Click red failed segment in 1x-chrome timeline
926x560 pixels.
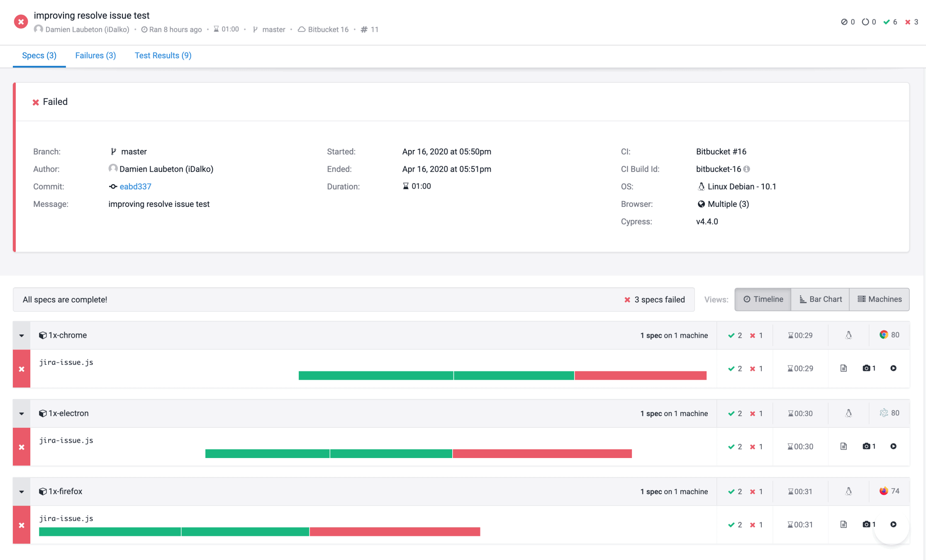click(640, 376)
